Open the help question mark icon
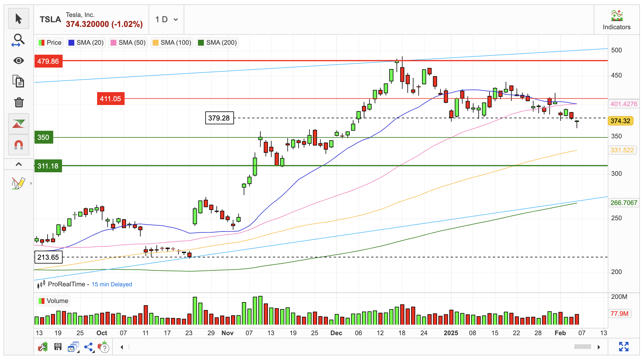Screen dimensions: 644x358 tap(104, 347)
